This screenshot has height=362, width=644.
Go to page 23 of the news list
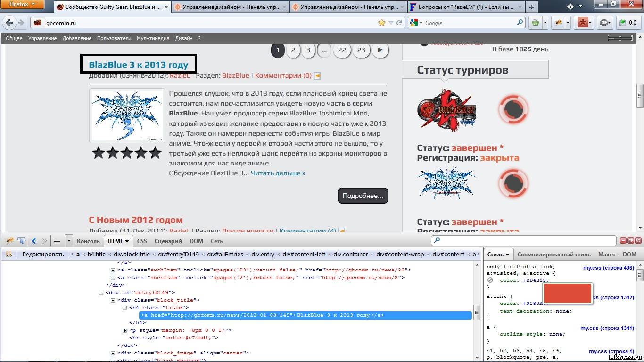[361, 50]
